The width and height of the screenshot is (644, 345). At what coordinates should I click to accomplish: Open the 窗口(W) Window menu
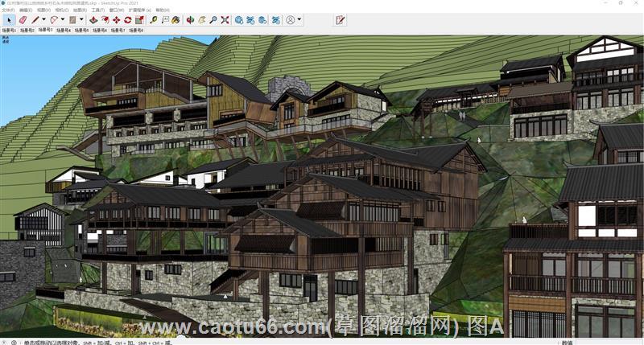(117, 10)
